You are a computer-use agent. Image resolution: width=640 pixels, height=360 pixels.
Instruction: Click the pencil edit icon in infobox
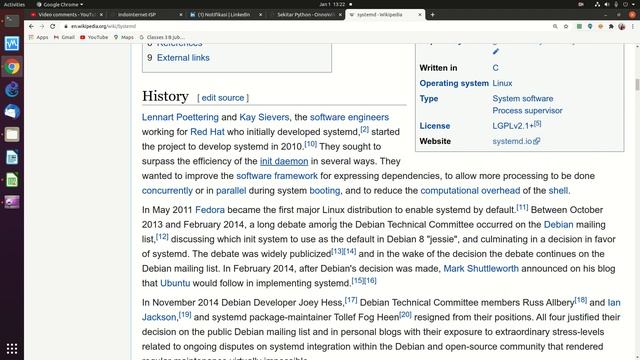pyautogui.click(x=496, y=51)
